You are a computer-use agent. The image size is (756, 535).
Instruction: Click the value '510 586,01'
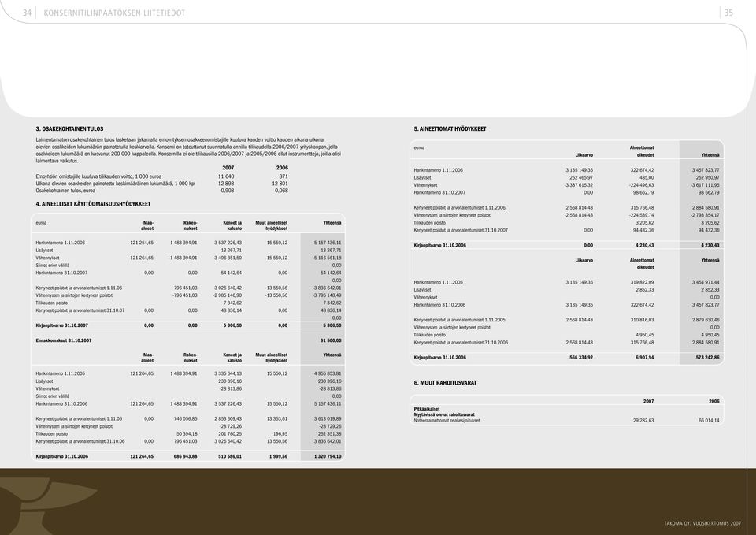tap(230, 456)
